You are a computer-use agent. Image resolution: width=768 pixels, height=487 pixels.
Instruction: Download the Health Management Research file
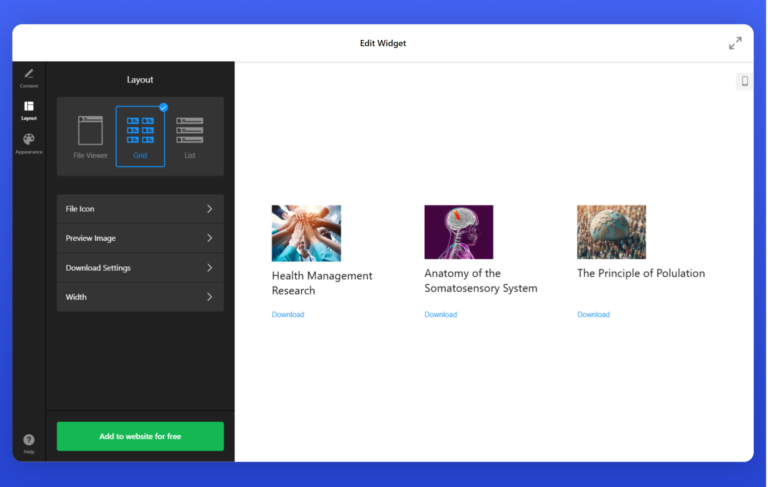[288, 315]
